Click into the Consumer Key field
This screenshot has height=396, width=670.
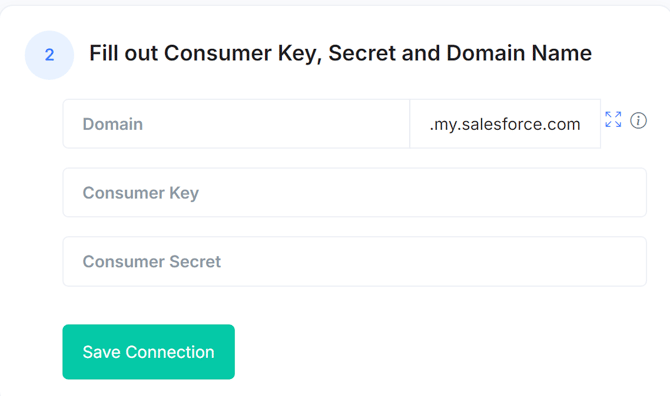(x=355, y=193)
